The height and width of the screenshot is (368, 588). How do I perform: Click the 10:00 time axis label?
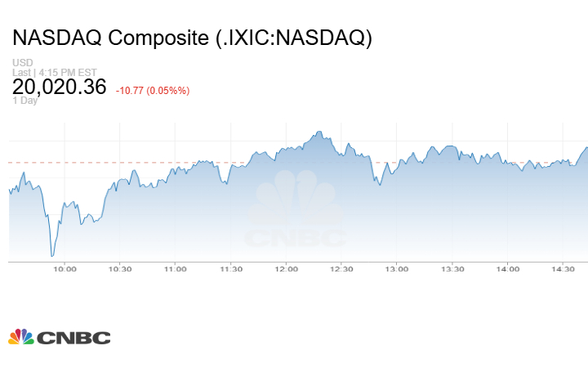65,269
